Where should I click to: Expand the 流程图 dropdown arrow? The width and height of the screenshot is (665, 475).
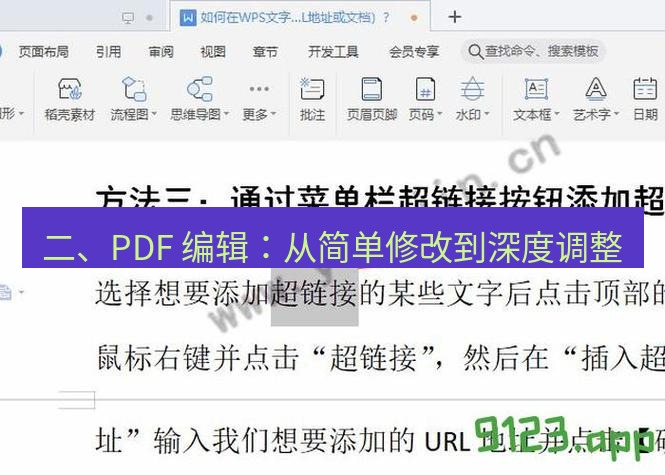pos(154,114)
